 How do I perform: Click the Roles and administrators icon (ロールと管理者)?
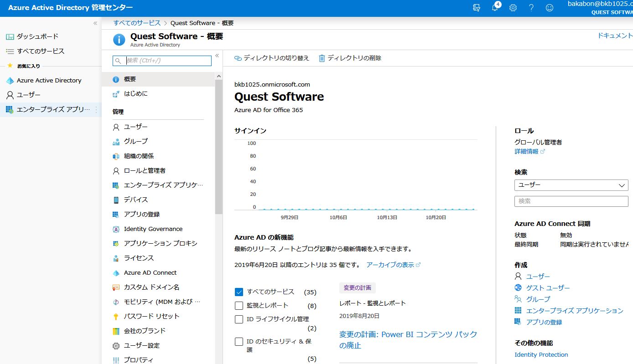click(116, 171)
